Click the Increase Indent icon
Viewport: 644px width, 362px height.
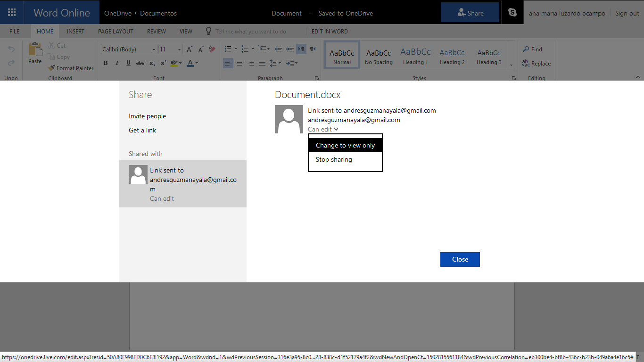(x=290, y=49)
